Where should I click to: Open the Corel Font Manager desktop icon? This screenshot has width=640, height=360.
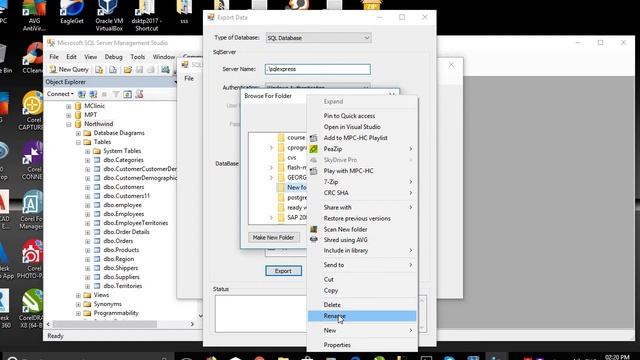[32, 210]
